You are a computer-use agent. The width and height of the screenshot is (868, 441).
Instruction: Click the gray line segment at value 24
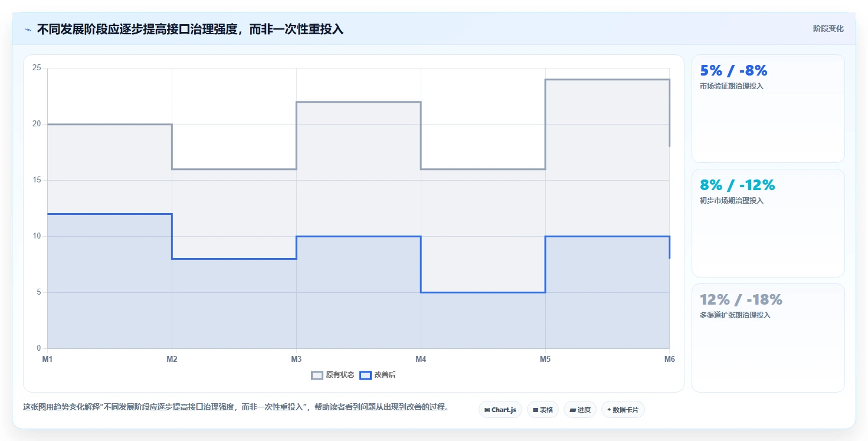coord(607,79)
